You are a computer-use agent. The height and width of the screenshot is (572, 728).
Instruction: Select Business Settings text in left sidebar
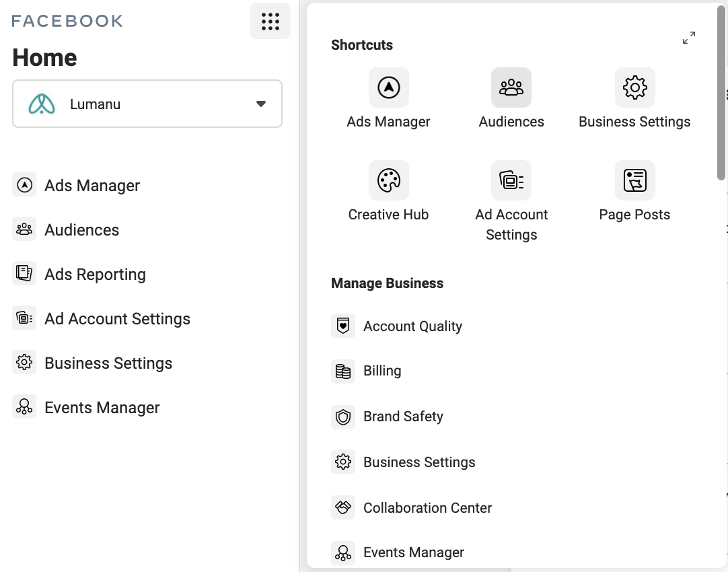(108, 363)
